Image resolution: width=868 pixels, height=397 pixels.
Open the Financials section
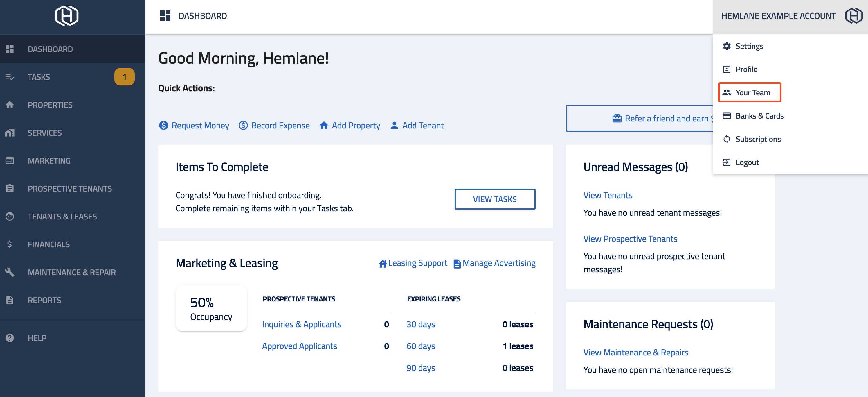coord(73,244)
